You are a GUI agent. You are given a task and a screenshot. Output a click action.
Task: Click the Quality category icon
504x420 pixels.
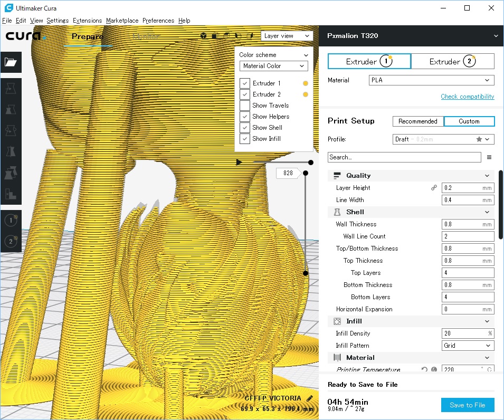pos(337,176)
